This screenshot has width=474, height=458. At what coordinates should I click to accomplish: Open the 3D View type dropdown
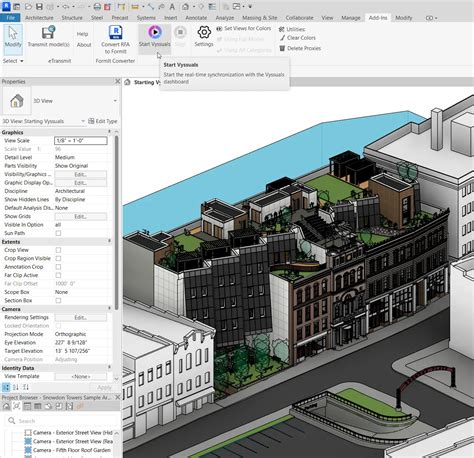[x=115, y=101]
